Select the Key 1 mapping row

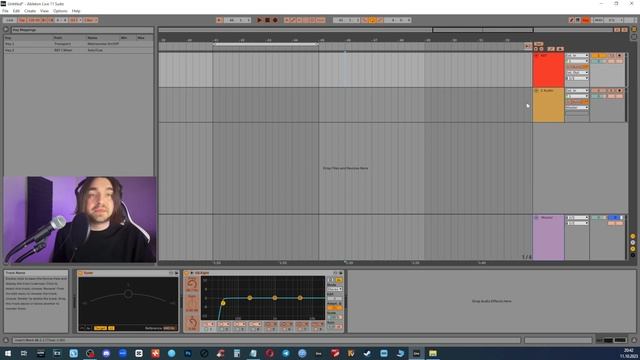79,44
